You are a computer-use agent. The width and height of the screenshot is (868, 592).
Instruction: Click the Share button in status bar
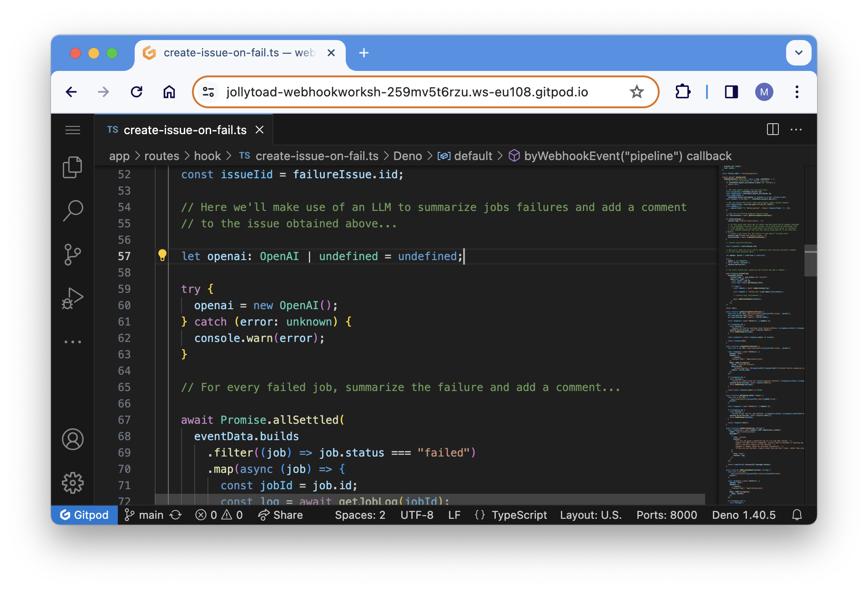[x=280, y=515]
